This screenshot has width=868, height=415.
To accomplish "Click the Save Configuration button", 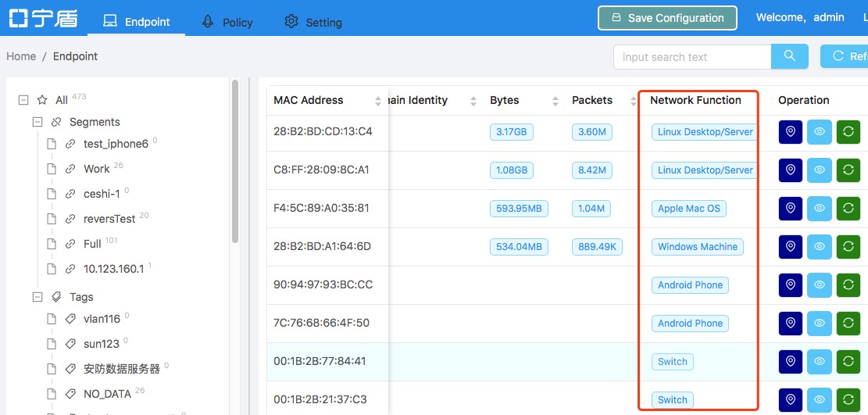I will pyautogui.click(x=668, y=18).
